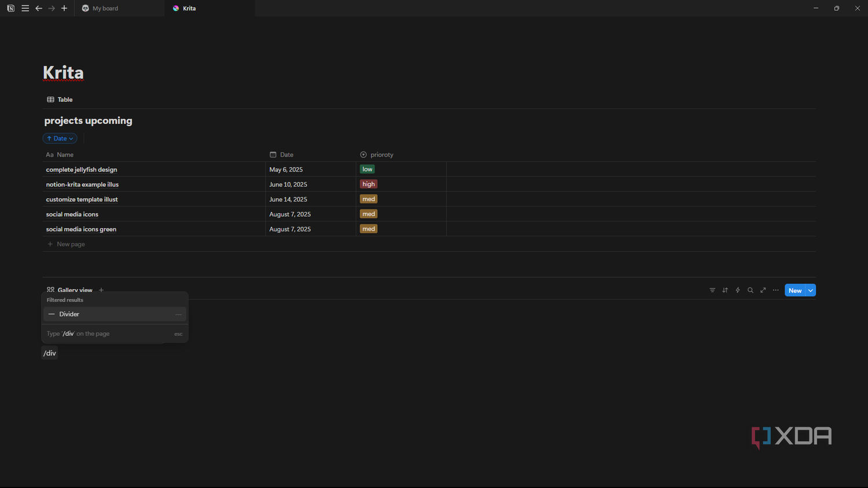Go back using the left arrow

click(39, 8)
